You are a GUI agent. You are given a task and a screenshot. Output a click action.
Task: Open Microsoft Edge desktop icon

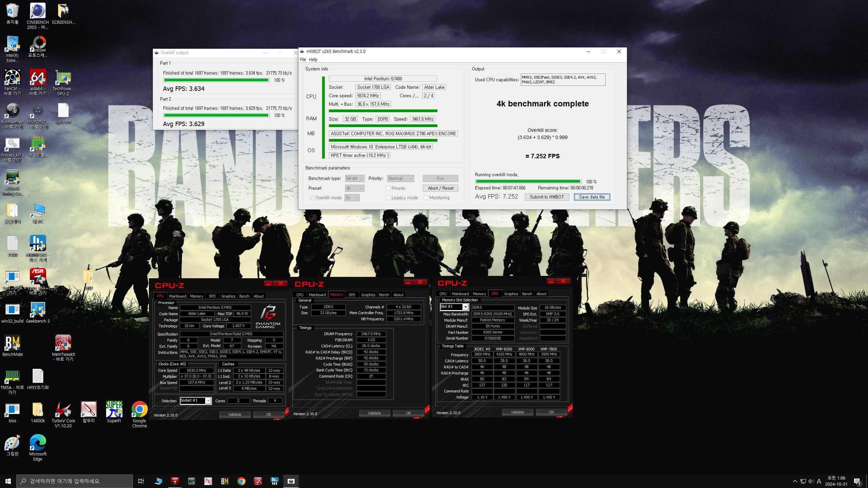pos(38,448)
